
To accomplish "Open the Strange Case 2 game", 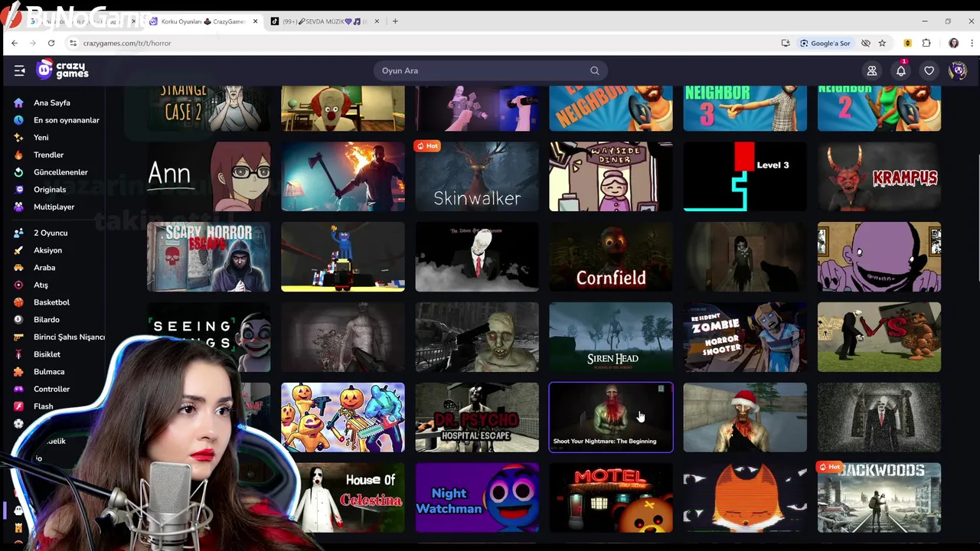I will (208, 108).
